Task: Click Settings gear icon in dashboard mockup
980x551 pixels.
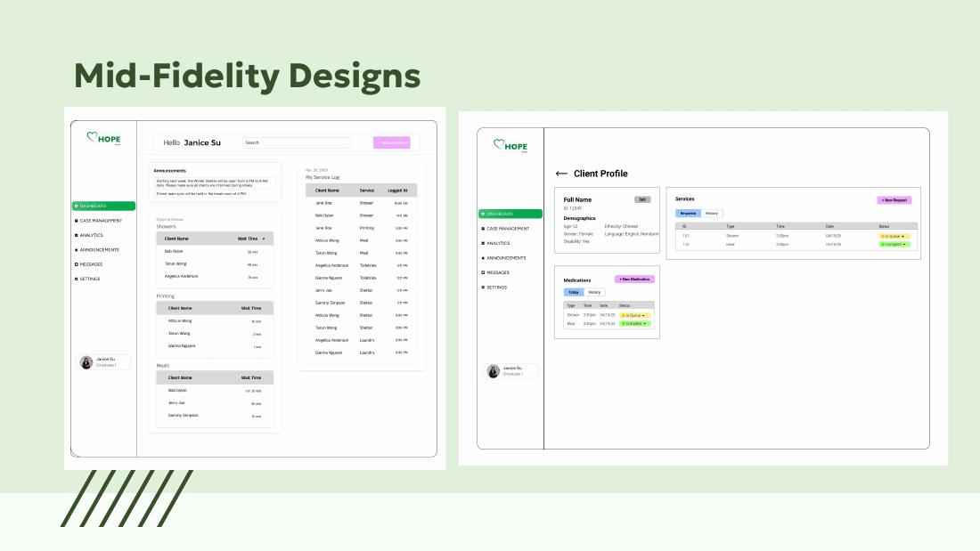Action: coord(77,280)
